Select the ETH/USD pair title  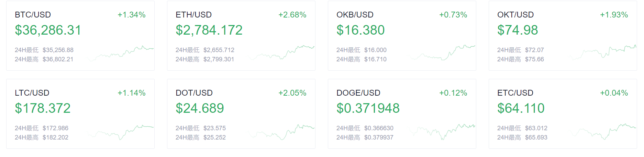[x=193, y=15]
